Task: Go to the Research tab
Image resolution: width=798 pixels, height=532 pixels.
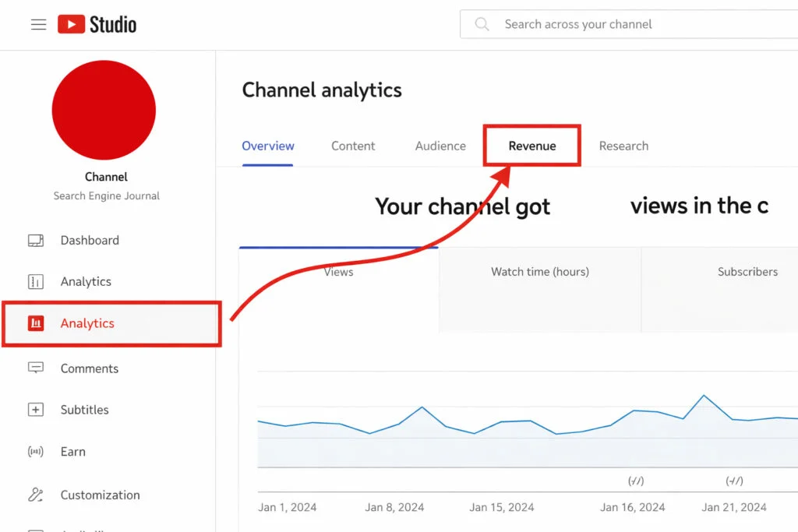Action: click(x=623, y=146)
